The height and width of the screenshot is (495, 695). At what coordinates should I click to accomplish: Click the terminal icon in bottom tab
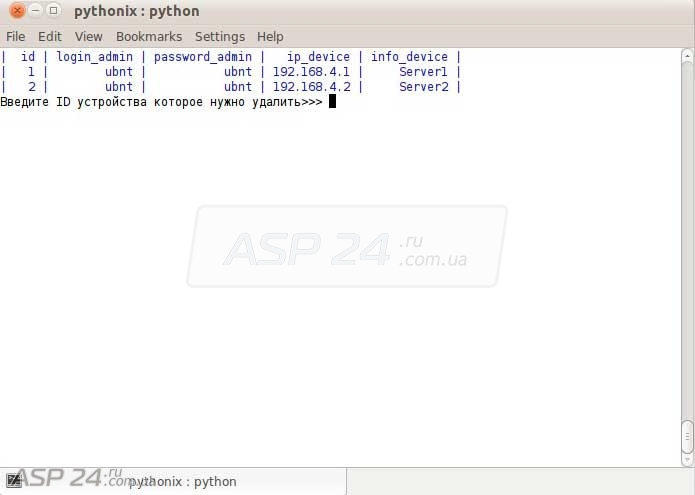12,480
